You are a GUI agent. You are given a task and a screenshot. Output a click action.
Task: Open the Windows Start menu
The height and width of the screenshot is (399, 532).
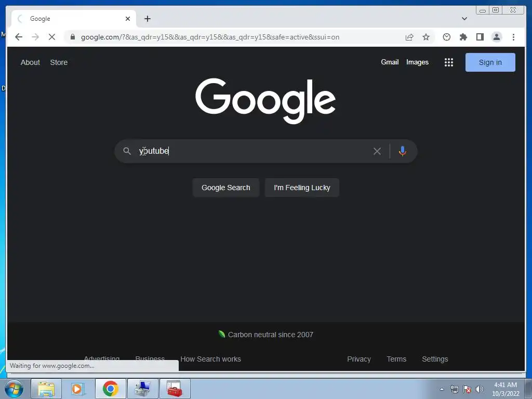pyautogui.click(x=14, y=389)
